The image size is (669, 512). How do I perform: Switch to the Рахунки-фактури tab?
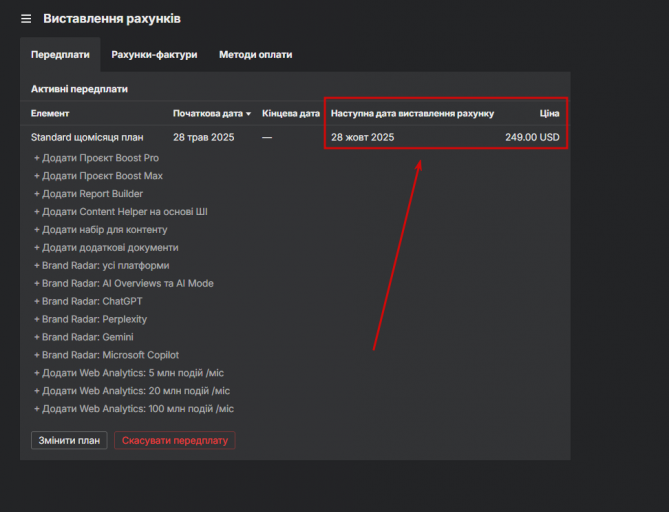(x=154, y=55)
